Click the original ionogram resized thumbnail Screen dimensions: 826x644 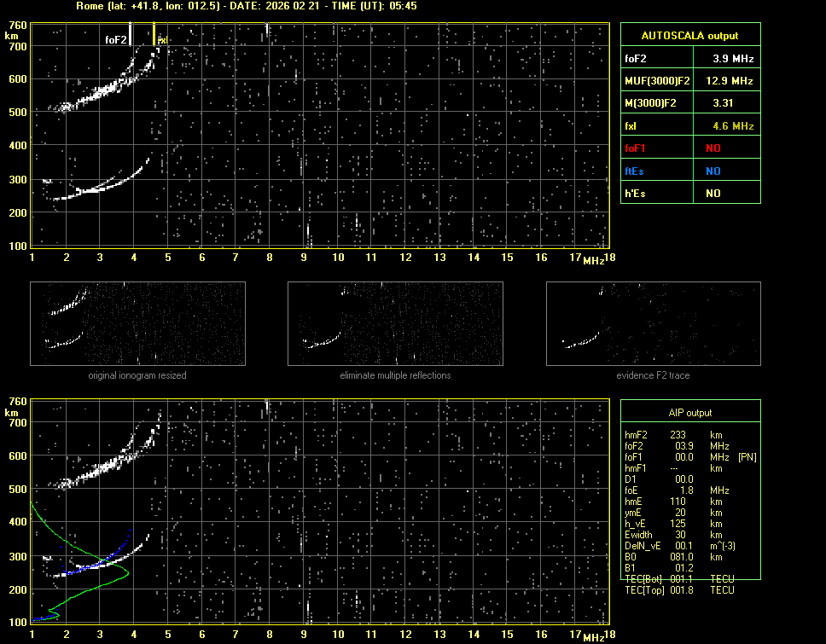(137, 323)
